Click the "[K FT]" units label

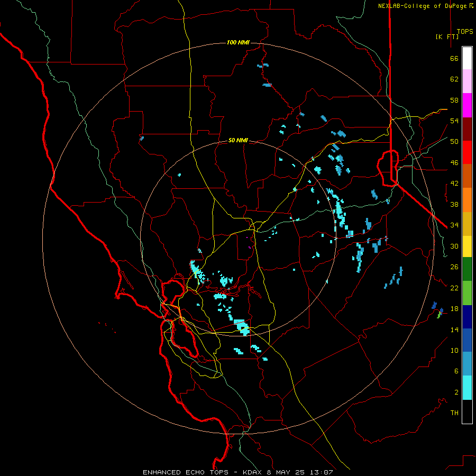(447, 36)
